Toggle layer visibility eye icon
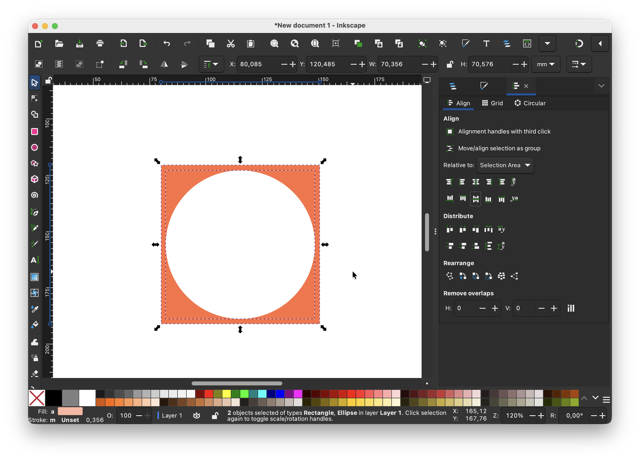 coord(196,416)
